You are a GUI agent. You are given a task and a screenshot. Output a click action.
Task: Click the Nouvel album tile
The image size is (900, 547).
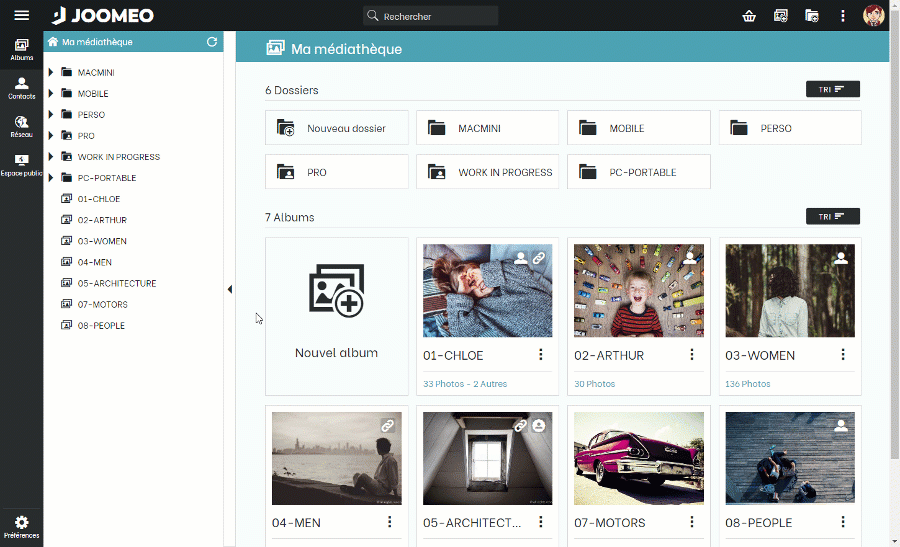[x=337, y=315]
